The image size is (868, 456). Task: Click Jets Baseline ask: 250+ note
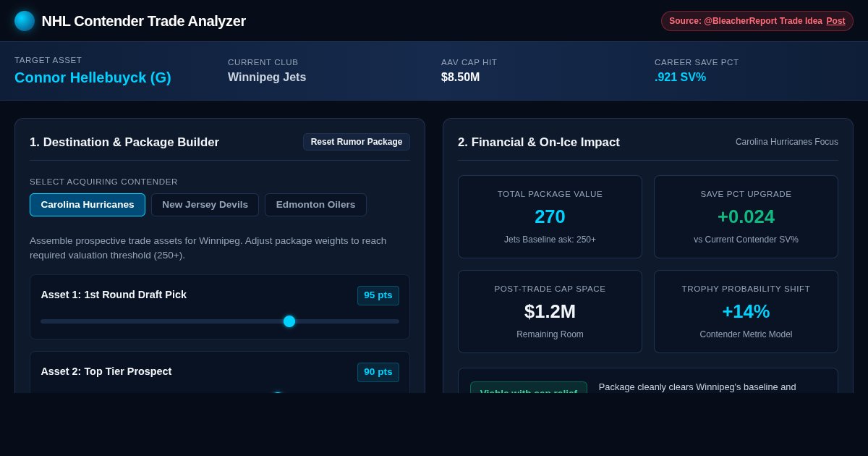click(550, 240)
